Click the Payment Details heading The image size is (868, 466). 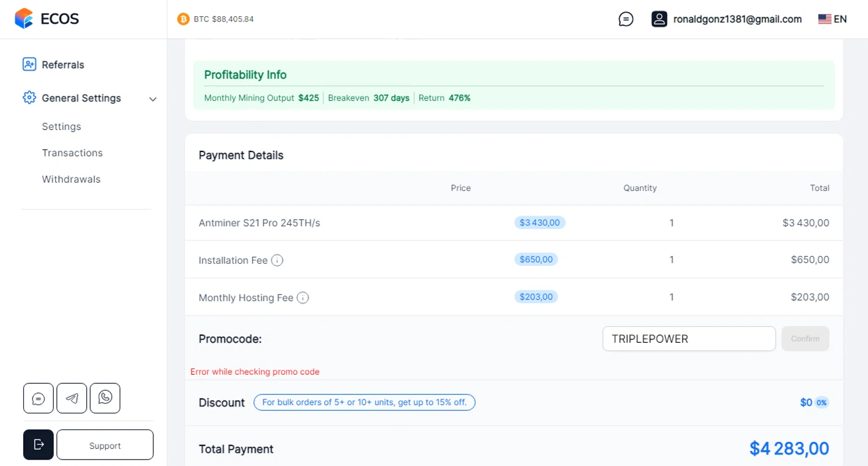tap(241, 155)
